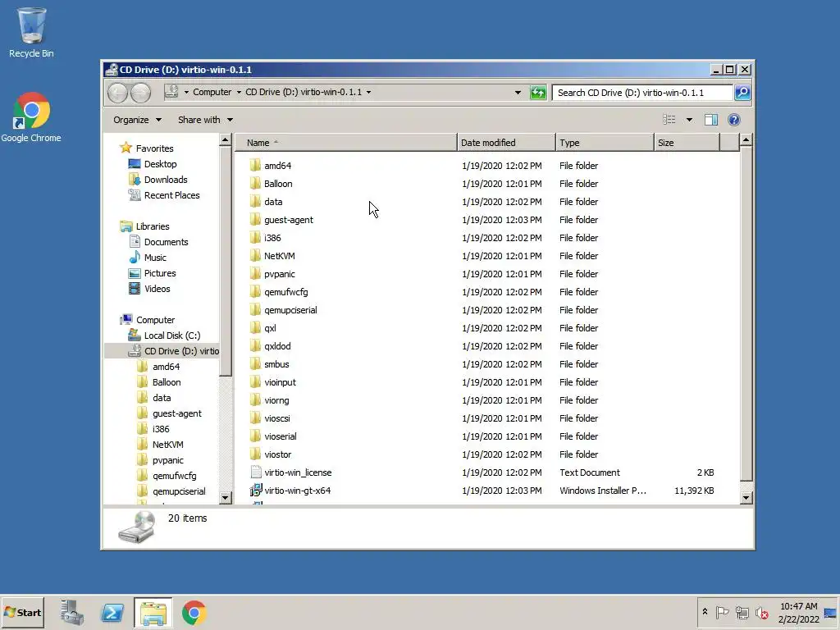Open the Share with dropdown menu
This screenshot has height=630, width=840.
(205, 120)
